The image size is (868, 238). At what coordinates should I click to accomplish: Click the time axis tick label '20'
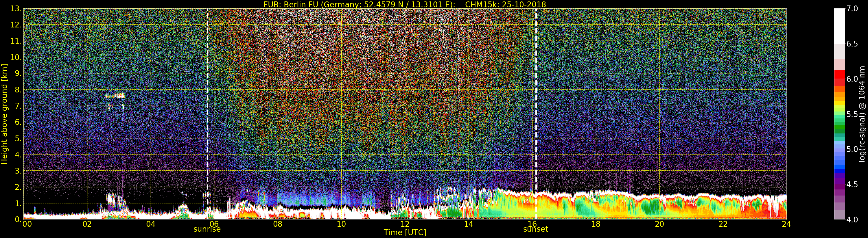659,224
